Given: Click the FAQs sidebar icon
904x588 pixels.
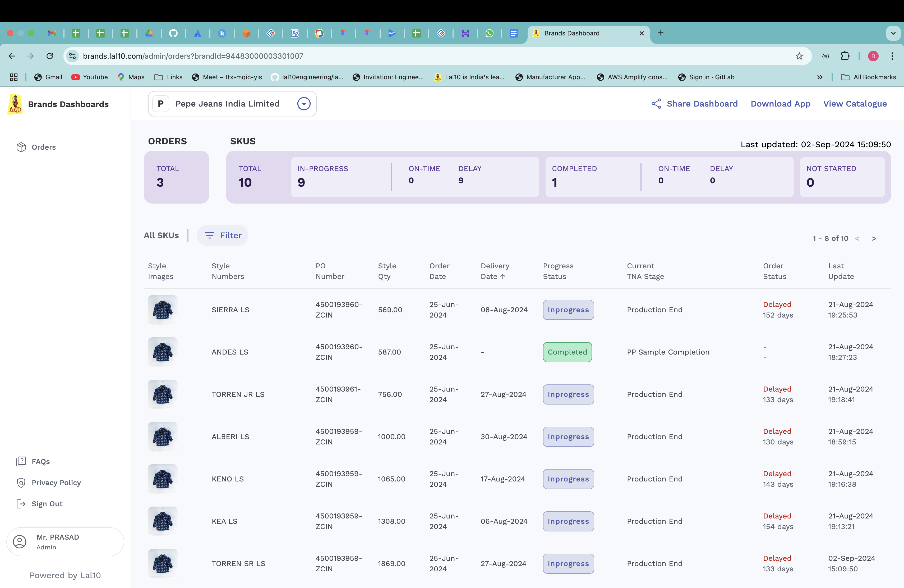Looking at the screenshot, I should point(21,461).
